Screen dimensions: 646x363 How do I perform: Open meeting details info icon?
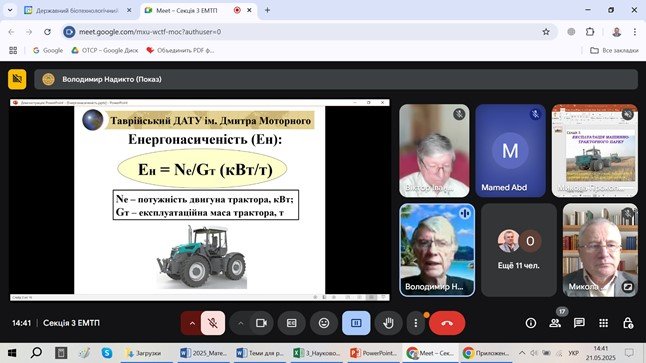pyautogui.click(x=531, y=323)
